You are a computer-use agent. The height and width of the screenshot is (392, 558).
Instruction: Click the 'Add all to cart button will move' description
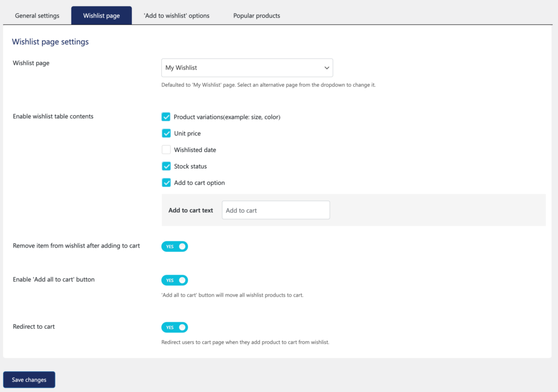point(232,295)
